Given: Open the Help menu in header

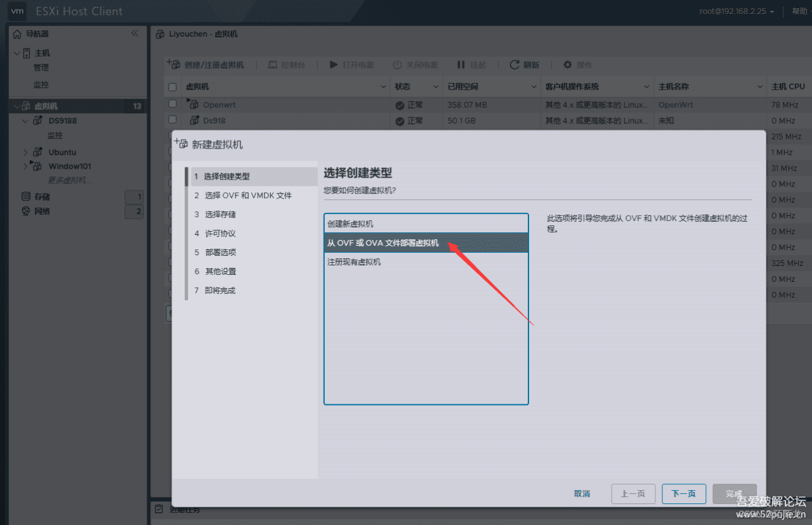Looking at the screenshot, I should pos(799,11).
